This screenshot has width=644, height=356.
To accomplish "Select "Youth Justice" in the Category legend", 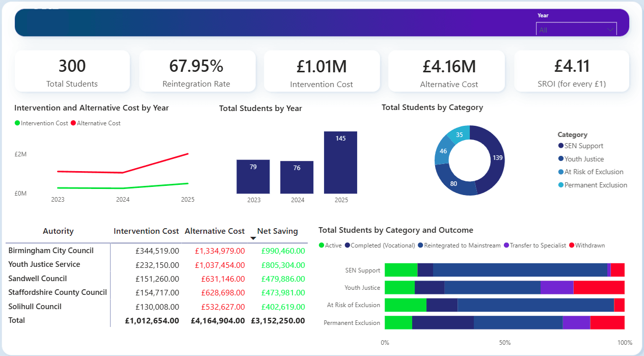I will click(x=581, y=159).
